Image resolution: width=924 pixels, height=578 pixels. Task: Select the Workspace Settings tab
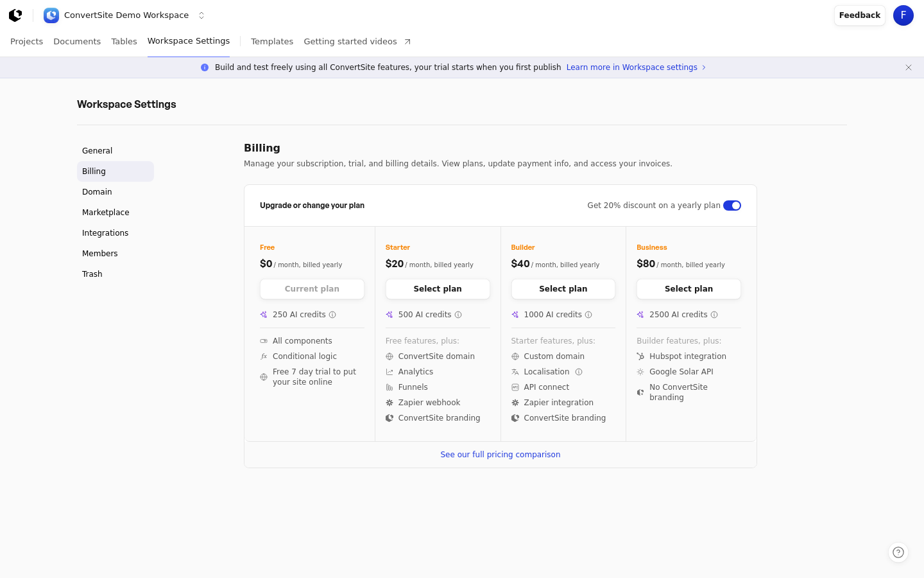click(189, 41)
